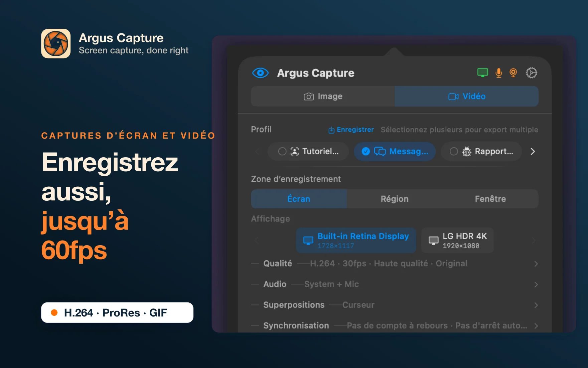Screen dimensions: 588x368
Task: Select the Rapport profile radio button
Action: pyautogui.click(x=454, y=152)
